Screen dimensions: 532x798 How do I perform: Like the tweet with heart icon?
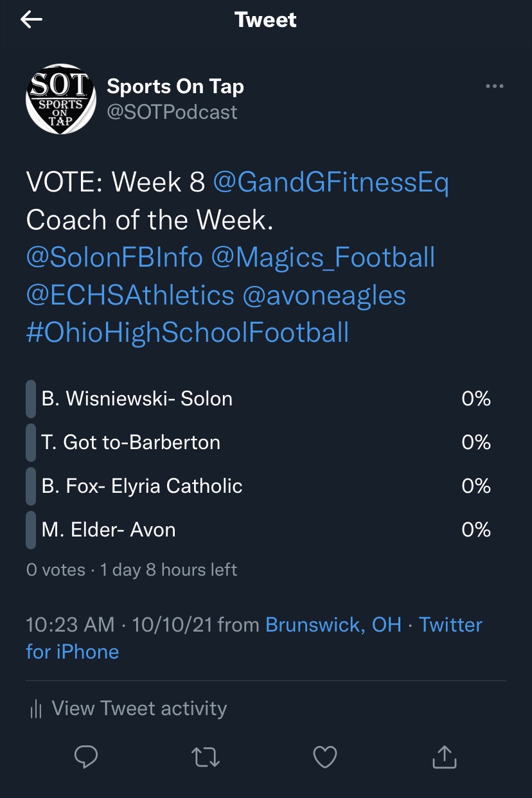pos(324,757)
